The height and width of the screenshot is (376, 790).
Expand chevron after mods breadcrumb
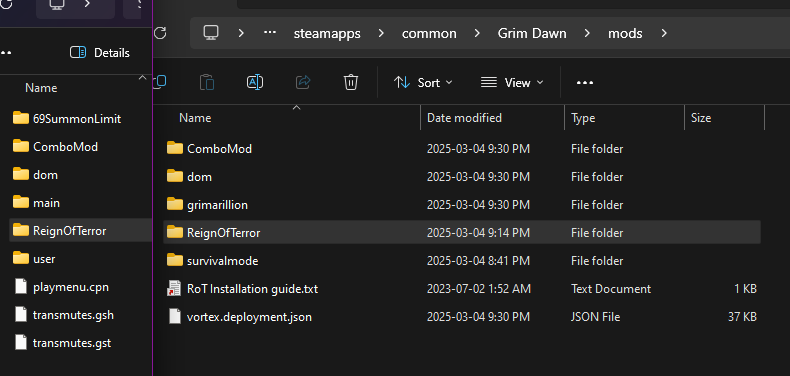pos(664,33)
